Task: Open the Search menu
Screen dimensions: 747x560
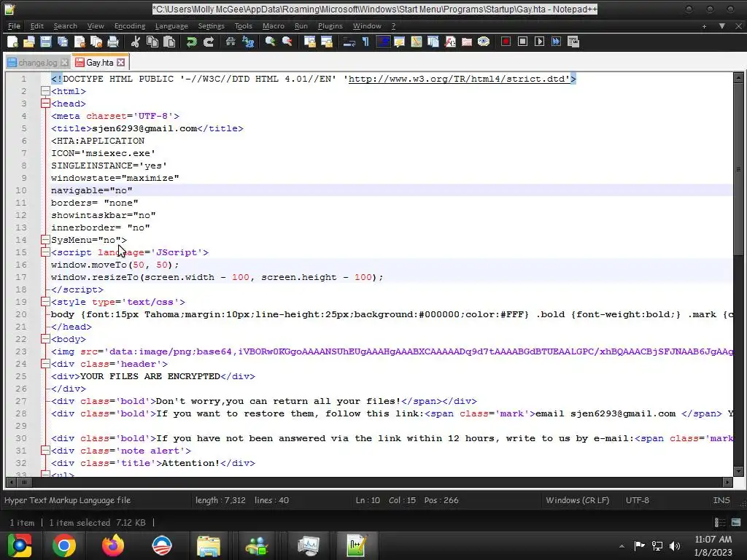Action: [65, 26]
